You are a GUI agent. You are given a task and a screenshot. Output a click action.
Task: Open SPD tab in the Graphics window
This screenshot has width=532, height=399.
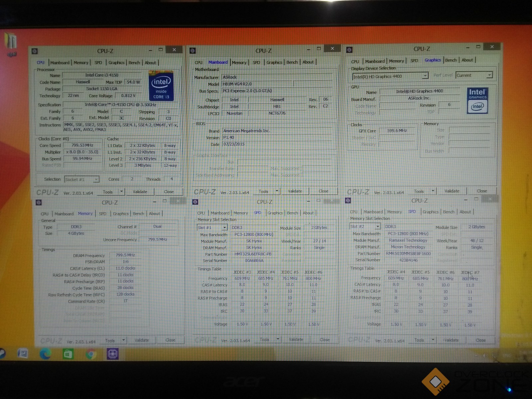point(414,61)
